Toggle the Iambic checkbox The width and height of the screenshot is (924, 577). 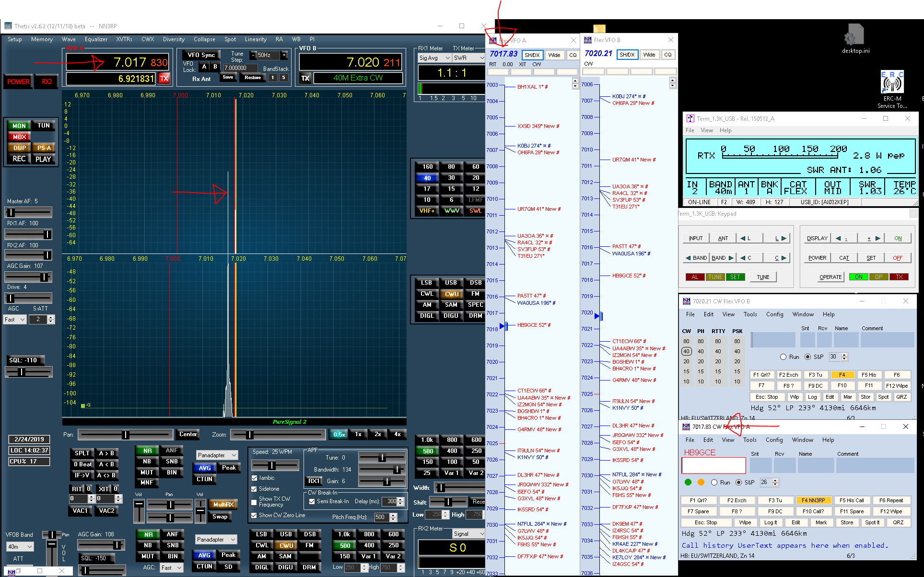(255, 478)
